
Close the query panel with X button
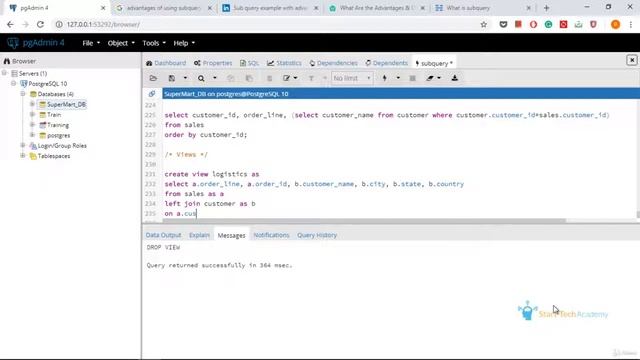tap(632, 60)
